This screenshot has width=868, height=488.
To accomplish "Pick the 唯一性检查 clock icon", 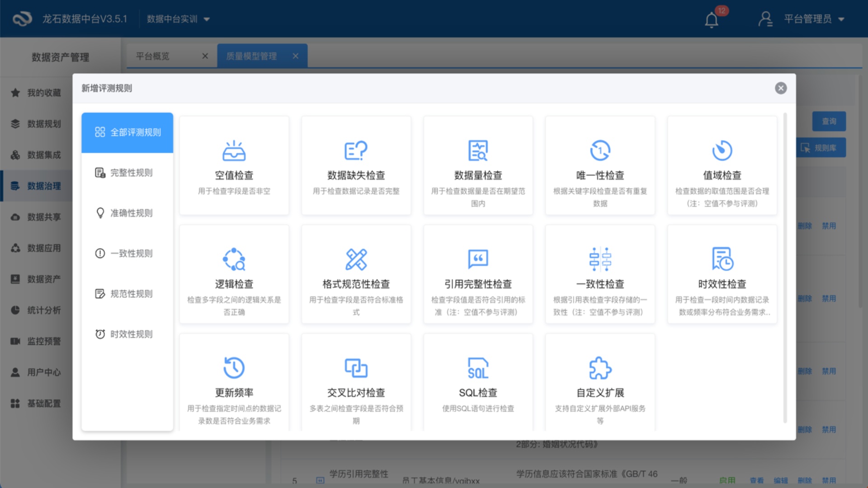I will pos(600,150).
